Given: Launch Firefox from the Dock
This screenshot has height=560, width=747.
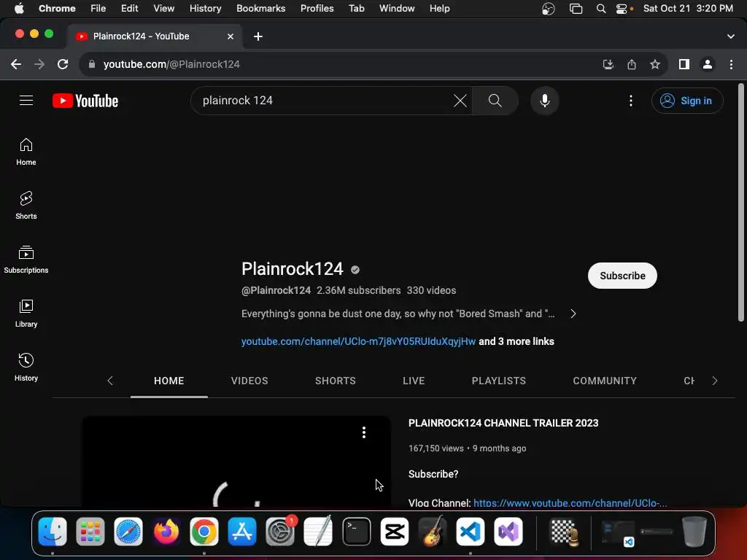Looking at the screenshot, I should point(166,532).
